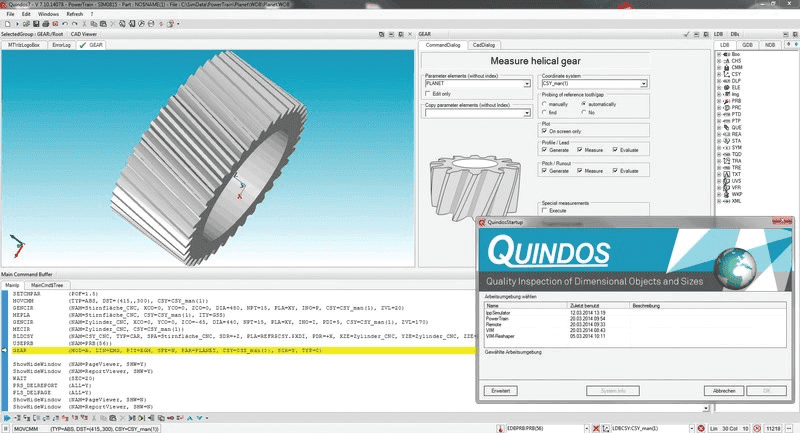Open the Edit menu

tap(26, 14)
